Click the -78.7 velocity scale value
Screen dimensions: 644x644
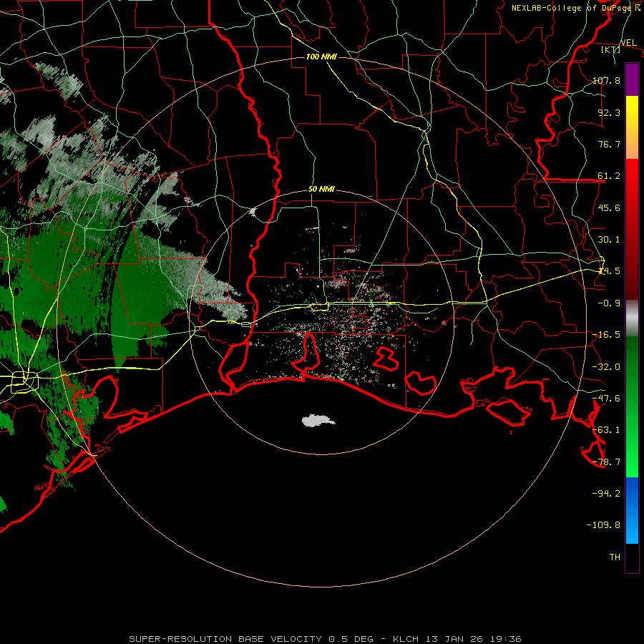606,462
